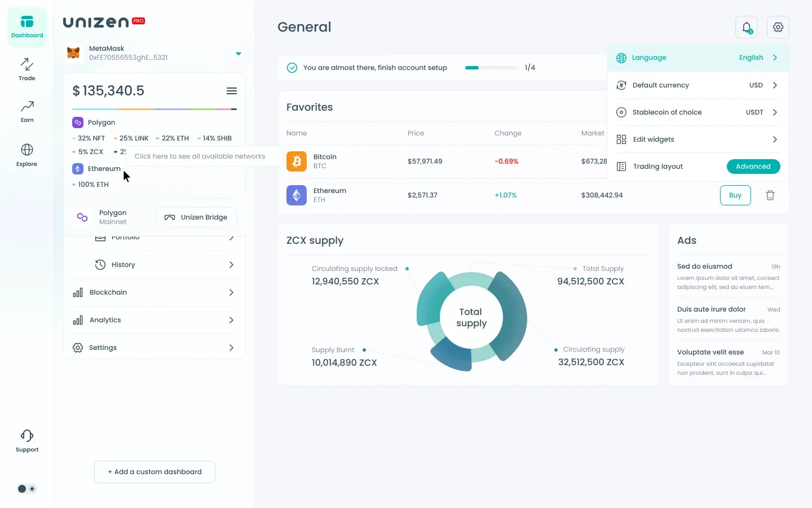
Task: Click the $135,340.5 portfolio balance
Action: tap(108, 91)
